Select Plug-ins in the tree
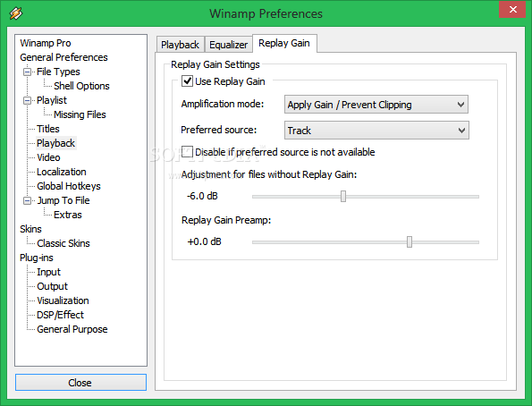Viewport: 532px width, 406px height. (37, 258)
